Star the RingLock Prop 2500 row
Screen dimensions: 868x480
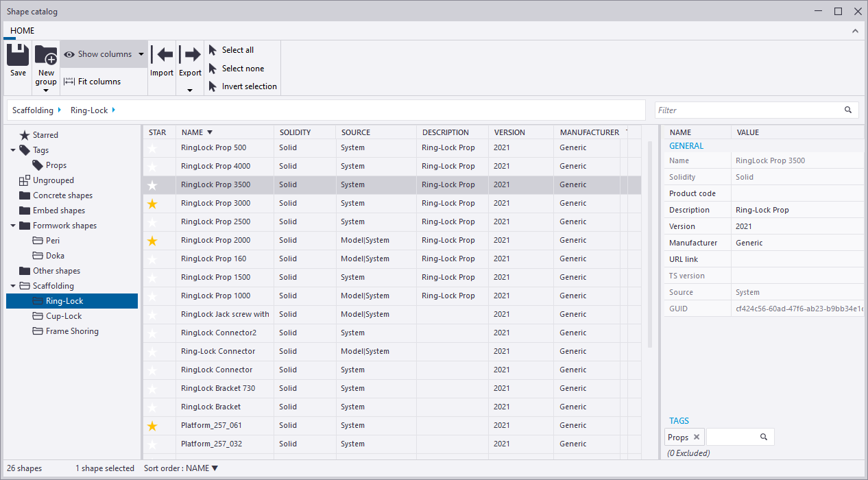[152, 222]
